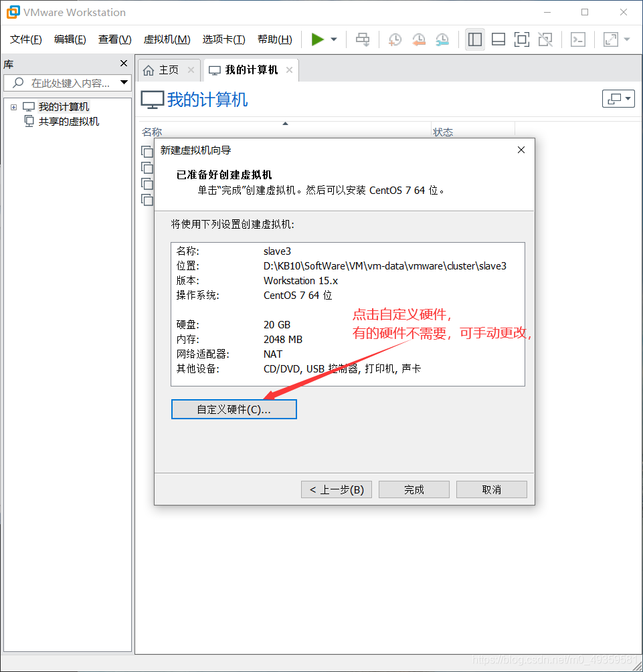The width and height of the screenshot is (643, 672).
Task: Click the Workstation 15.x version value
Action: click(300, 281)
